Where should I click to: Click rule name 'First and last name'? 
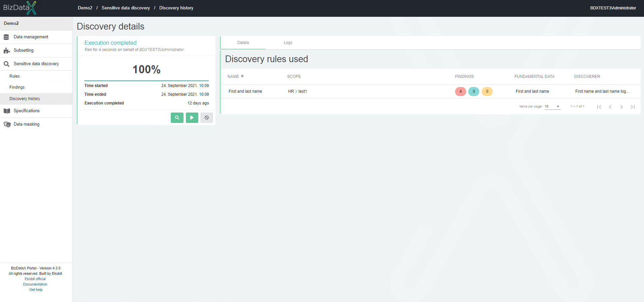coord(245,91)
